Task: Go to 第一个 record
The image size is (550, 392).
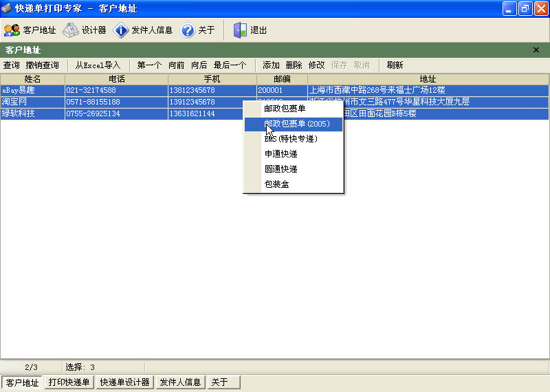Action: [149, 65]
